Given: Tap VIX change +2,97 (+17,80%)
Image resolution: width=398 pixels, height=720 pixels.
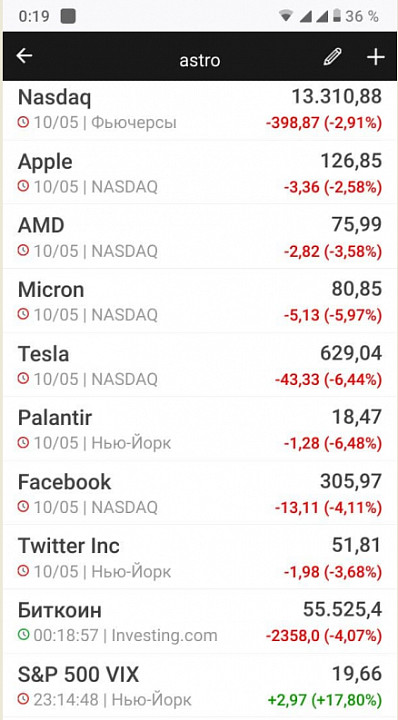Looking at the screenshot, I should (325, 700).
